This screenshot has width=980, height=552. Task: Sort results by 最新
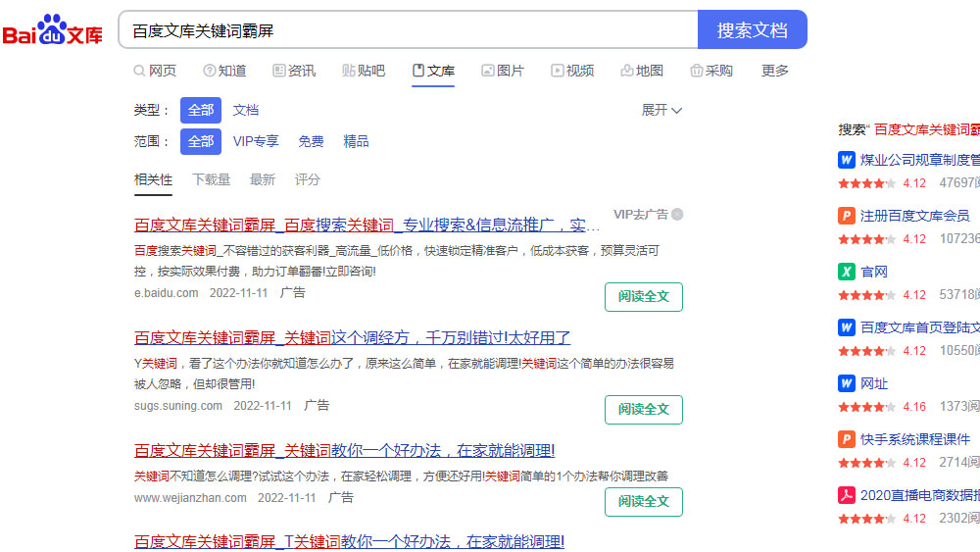click(263, 180)
